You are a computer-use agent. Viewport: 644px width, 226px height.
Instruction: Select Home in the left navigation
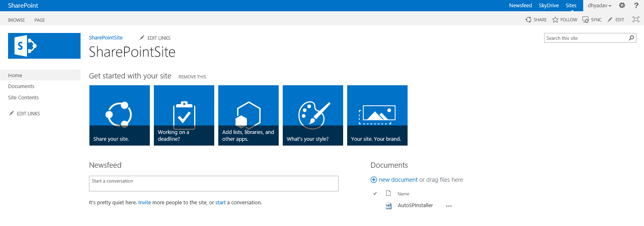(x=40, y=75)
